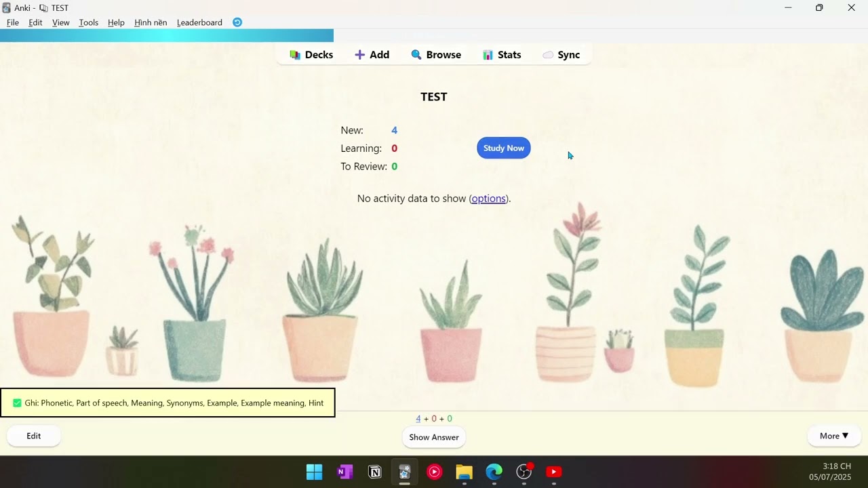
Task: Open the Leaderboard menu
Action: coord(199,22)
